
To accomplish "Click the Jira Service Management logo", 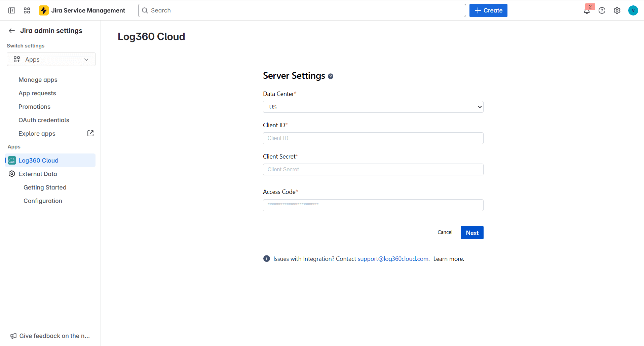I will click(44, 10).
